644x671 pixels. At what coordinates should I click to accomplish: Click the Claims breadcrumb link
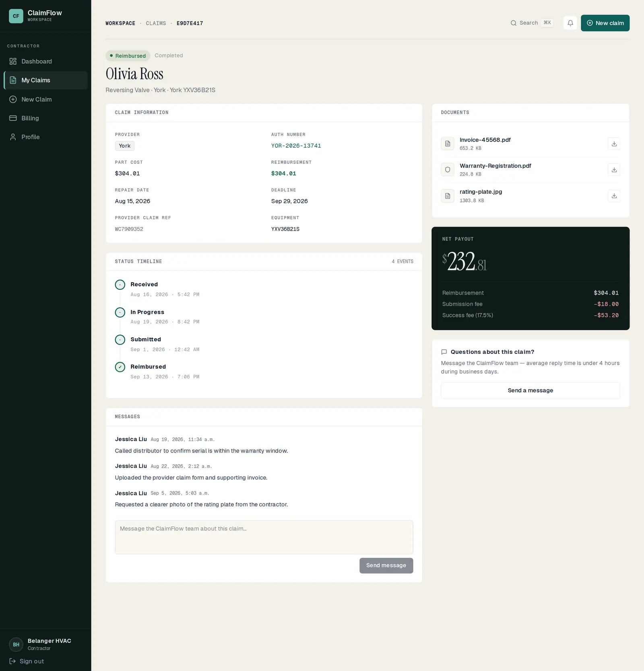[x=156, y=23]
